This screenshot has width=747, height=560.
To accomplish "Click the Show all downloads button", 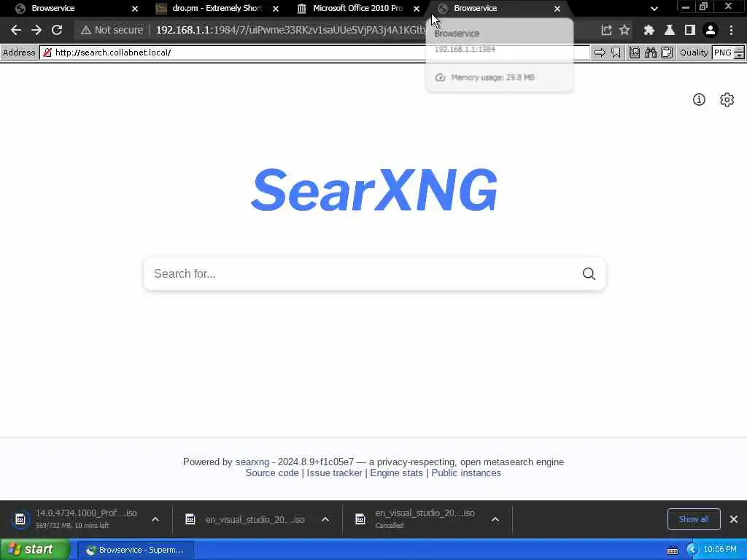I will click(694, 519).
